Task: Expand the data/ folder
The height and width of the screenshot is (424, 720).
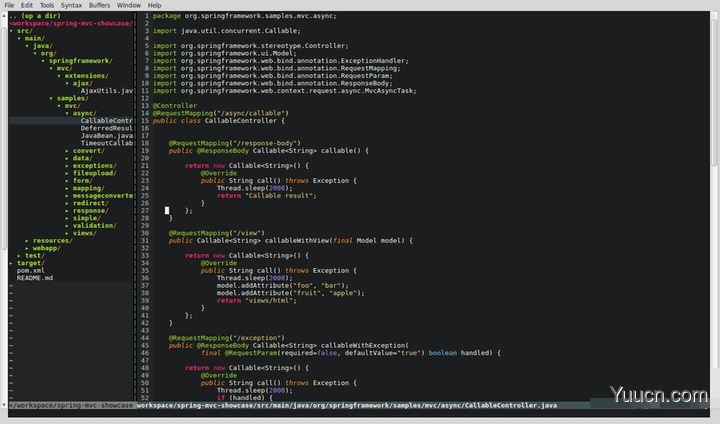Action: coord(79,158)
